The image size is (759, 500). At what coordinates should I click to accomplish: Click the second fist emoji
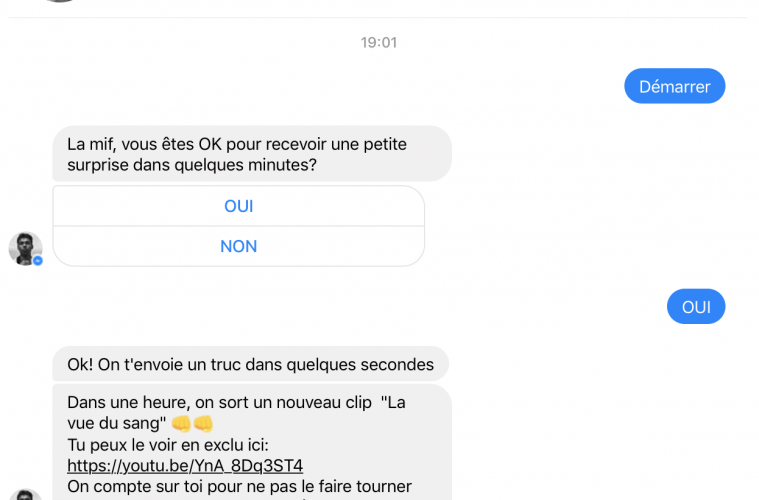204,424
